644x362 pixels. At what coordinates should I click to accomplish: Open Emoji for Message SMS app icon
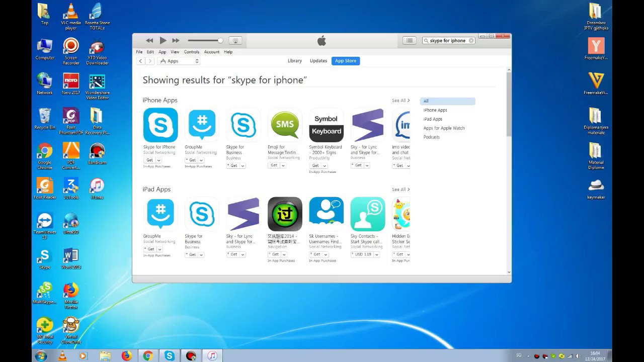point(285,125)
